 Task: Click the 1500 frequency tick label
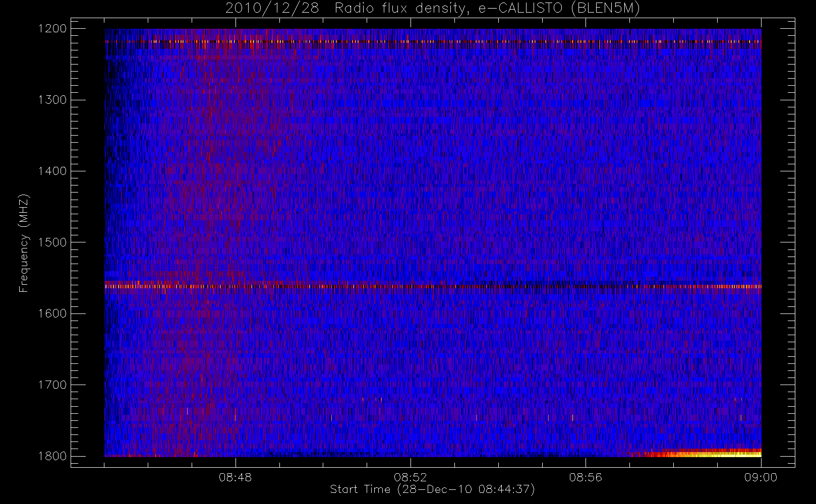tap(52, 242)
